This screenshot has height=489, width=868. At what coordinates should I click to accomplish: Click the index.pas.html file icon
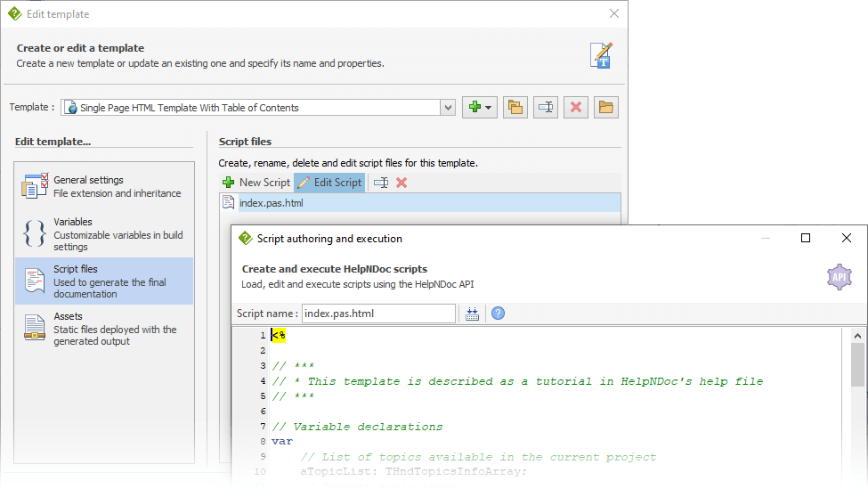tap(228, 202)
